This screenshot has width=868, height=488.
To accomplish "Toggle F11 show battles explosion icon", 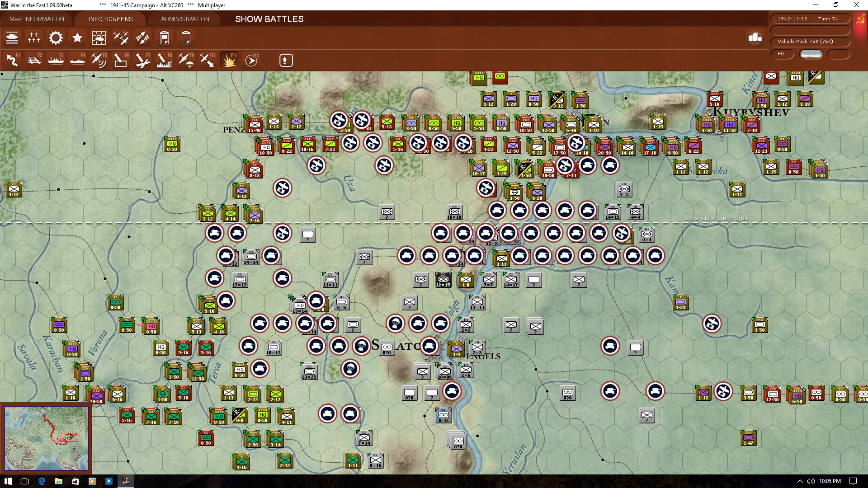I will (x=229, y=60).
